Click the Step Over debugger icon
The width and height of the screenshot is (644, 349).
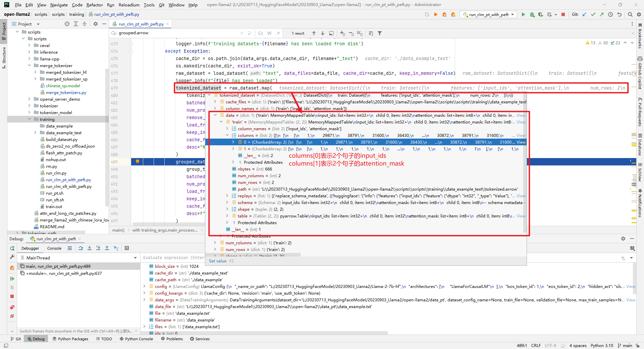[x=81, y=248]
